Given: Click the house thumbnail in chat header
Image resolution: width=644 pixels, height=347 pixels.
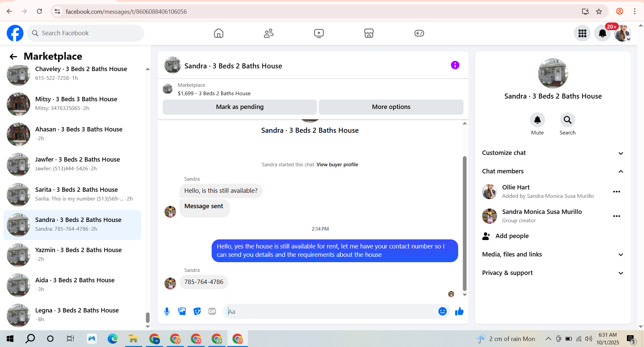Looking at the screenshot, I should [172, 65].
